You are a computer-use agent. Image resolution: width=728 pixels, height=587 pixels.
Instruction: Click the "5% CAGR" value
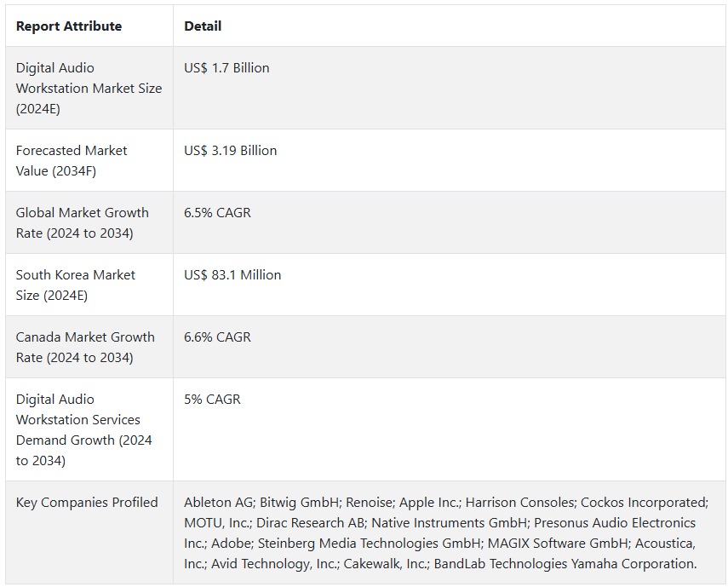[212, 400]
